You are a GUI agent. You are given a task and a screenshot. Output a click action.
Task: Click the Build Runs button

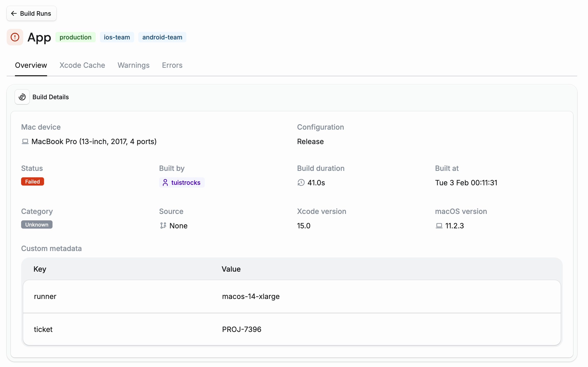tap(31, 13)
